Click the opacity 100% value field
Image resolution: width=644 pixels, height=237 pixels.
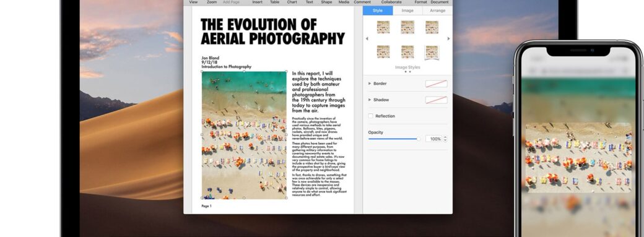(x=433, y=139)
